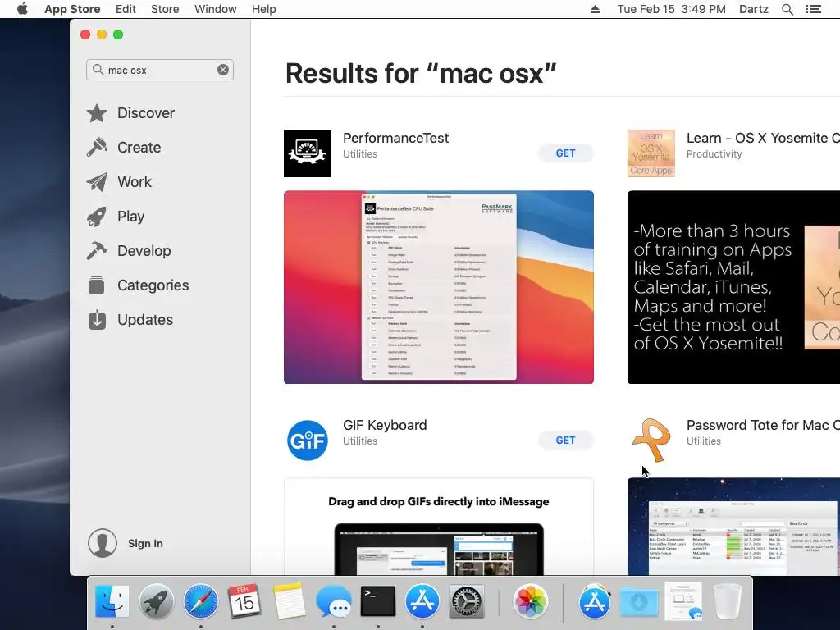
Task: Open Spotlight search in the menu bar
Action: point(787,9)
